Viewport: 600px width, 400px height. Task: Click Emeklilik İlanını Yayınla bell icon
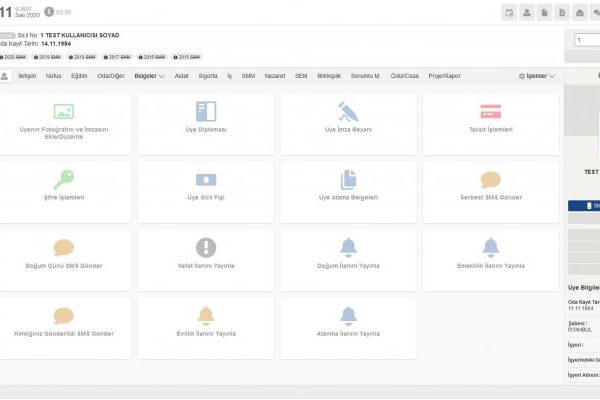[x=491, y=248]
